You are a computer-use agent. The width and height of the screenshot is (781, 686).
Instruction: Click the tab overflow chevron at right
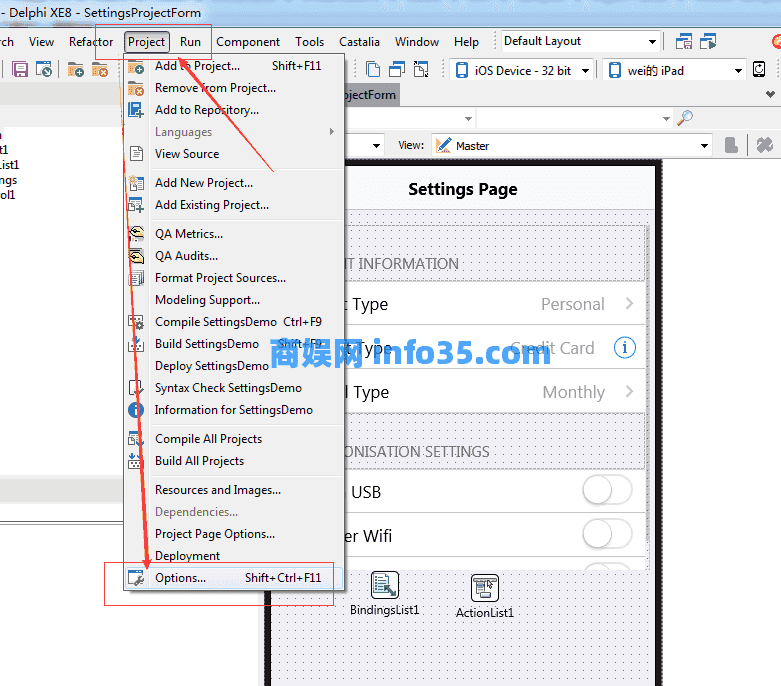coord(771,94)
